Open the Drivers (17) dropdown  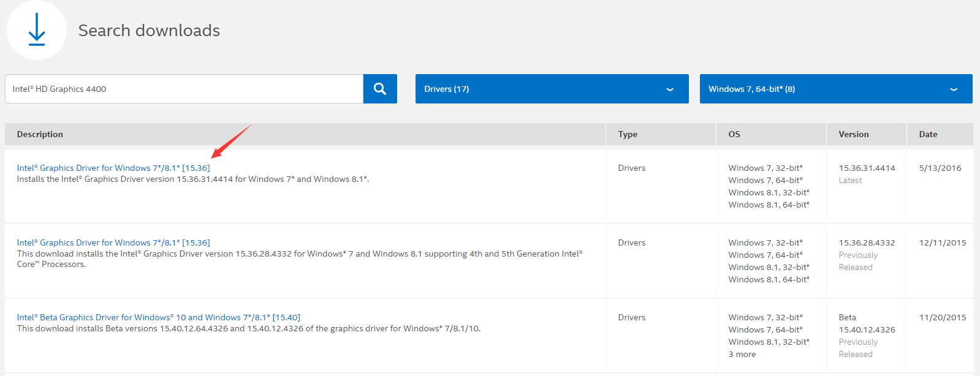552,89
